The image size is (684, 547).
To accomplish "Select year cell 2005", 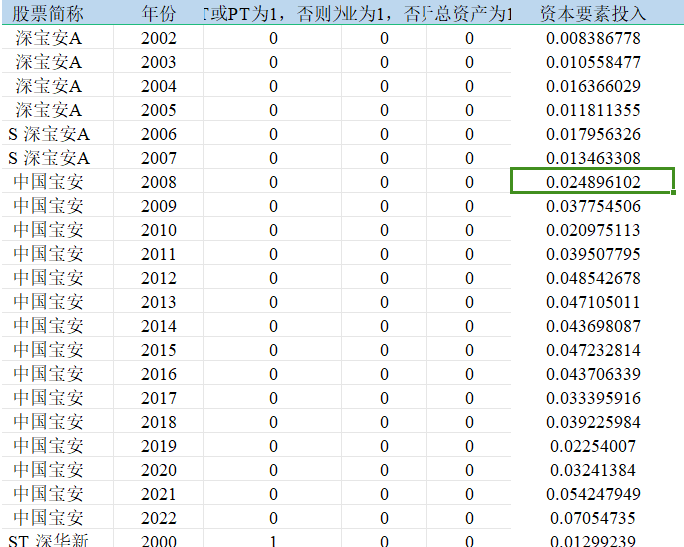I will click(x=158, y=110).
